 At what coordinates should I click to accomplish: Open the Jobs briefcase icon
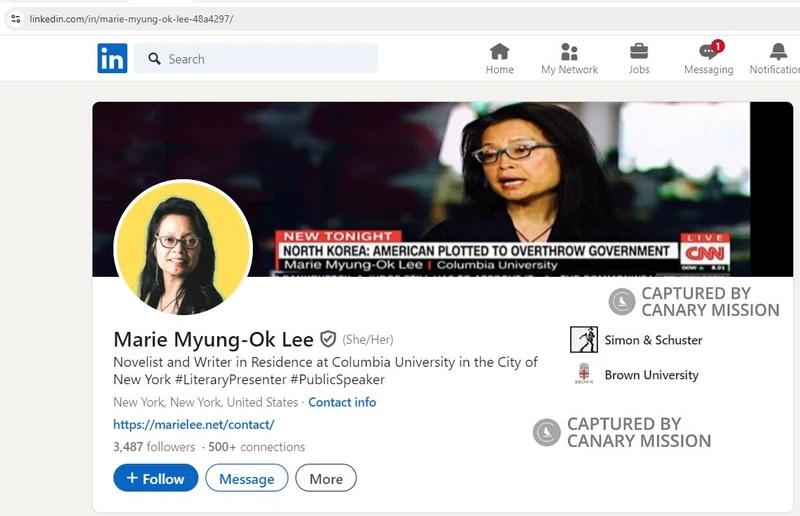(639, 52)
